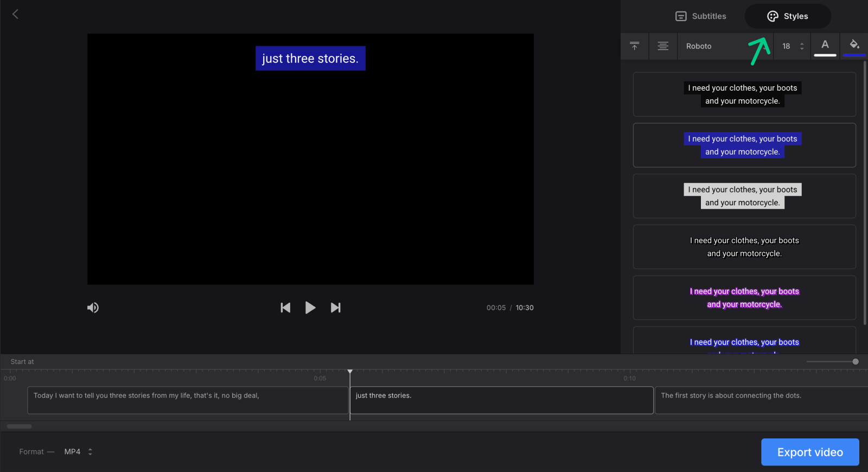Viewport: 868px width, 472px height.
Task: Select the 'just three stories.' timeline clip
Action: [x=502, y=400]
